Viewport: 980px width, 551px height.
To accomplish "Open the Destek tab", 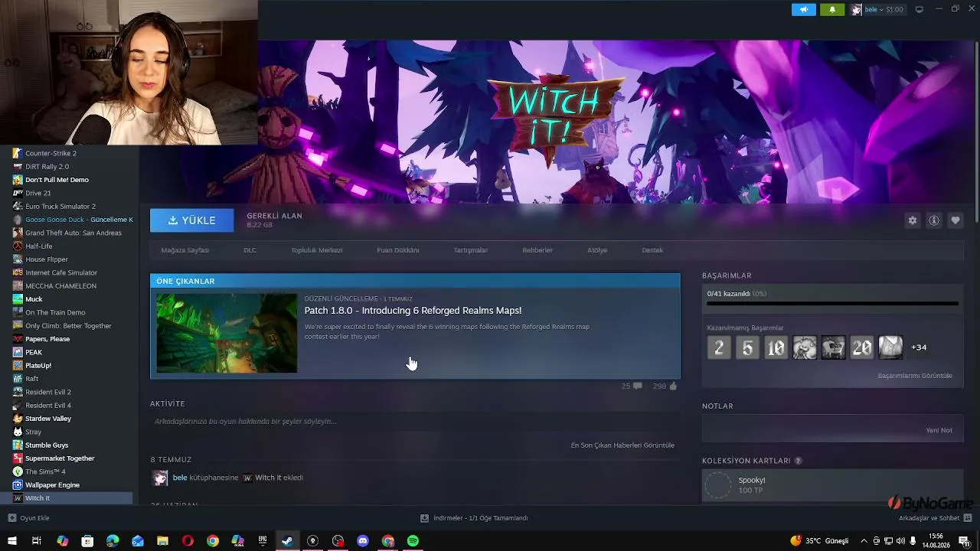I will coord(652,250).
